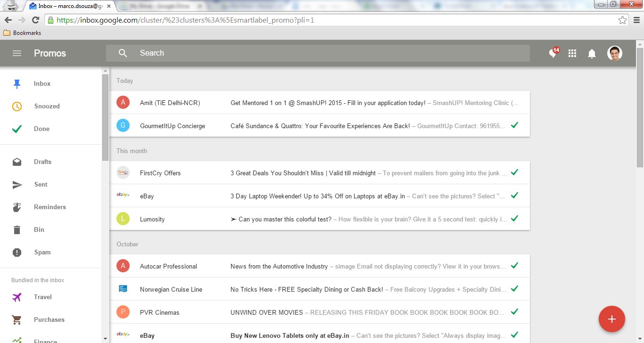This screenshot has width=644, height=343.
Task: Mark eBay Lenovo Tablets email as done
Action: point(514,335)
